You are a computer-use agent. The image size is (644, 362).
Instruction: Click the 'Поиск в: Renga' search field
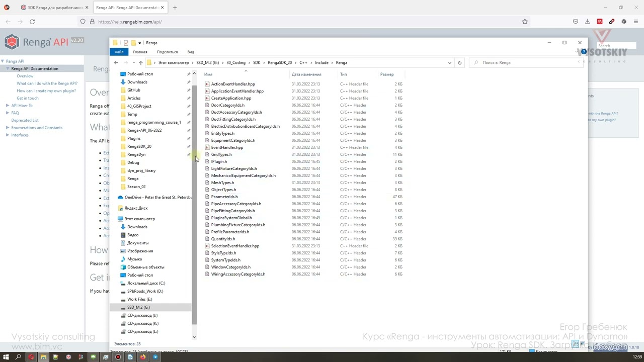pos(526,63)
